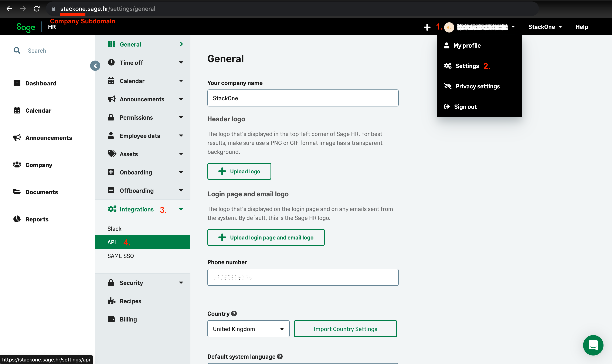The width and height of the screenshot is (612, 364).
Task: Select the Dashboard icon in sidebar
Action: click(17, 83)
